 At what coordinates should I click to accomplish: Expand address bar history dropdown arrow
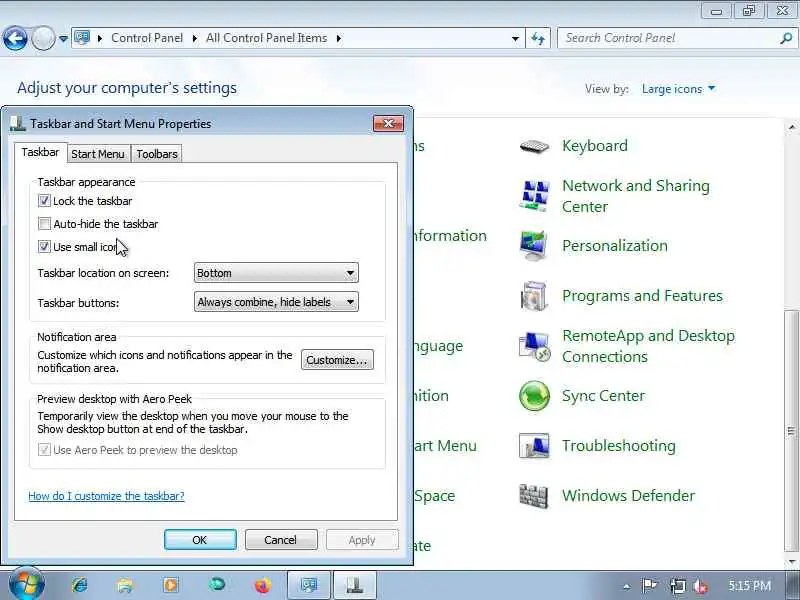[515, 39]
